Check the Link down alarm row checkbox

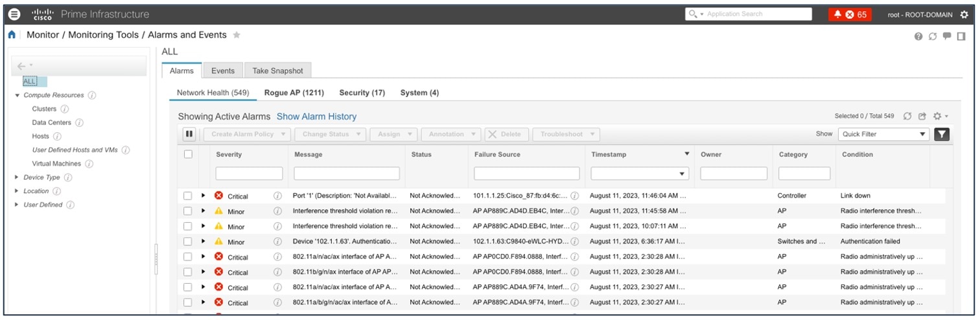point(187,196)
